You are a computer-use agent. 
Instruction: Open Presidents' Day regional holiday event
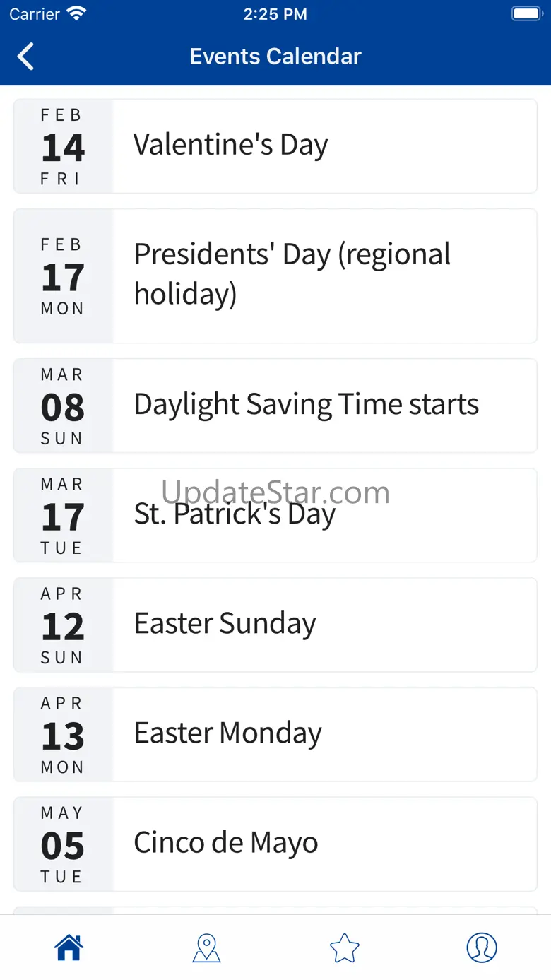pyautogui.click(x=324, y=275)
